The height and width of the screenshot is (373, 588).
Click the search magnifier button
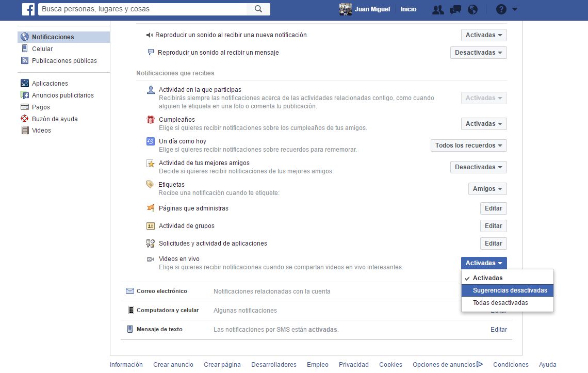coord(258,9)
